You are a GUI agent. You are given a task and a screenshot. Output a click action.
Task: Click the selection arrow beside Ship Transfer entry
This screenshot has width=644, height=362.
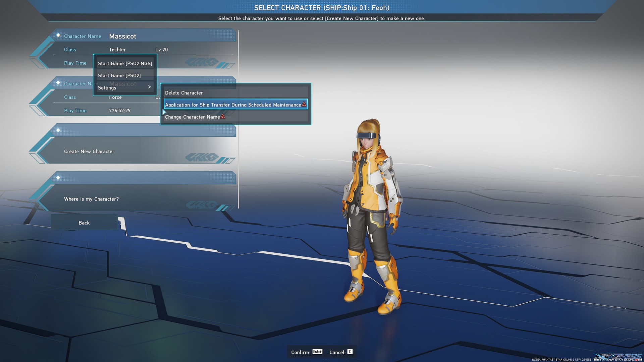pyautogui.click(x=164, y=112)
